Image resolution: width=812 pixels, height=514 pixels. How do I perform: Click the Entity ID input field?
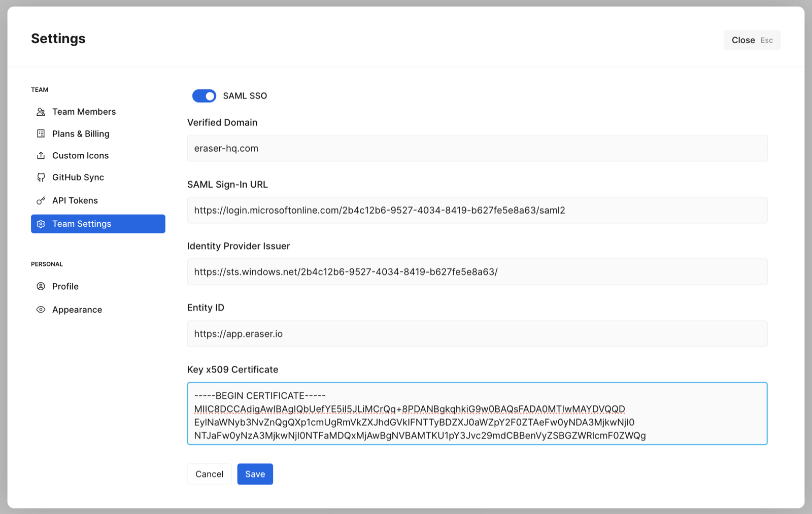(x=477, y=334)
